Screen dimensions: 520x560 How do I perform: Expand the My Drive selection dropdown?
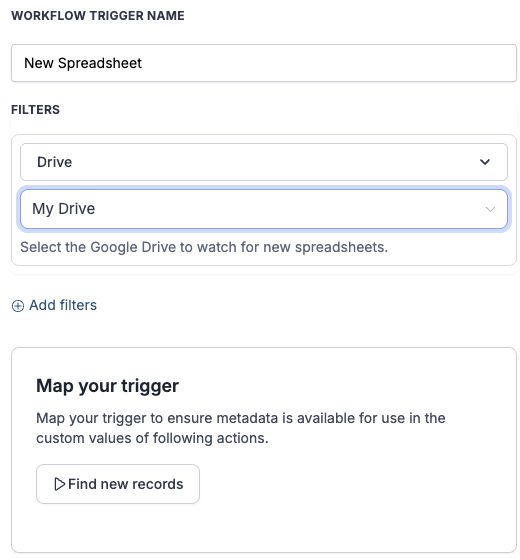[264, 209]
